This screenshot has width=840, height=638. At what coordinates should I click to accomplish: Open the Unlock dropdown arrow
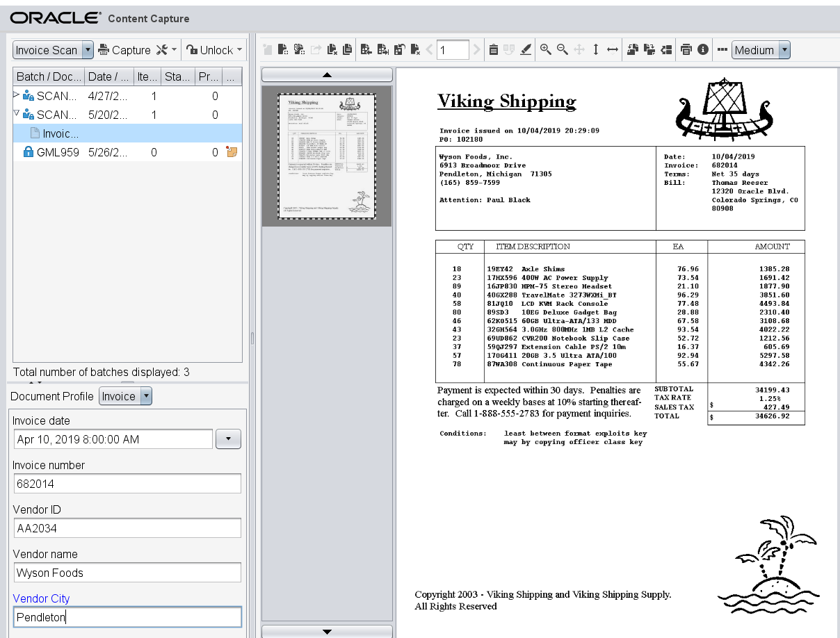point(240,50)
